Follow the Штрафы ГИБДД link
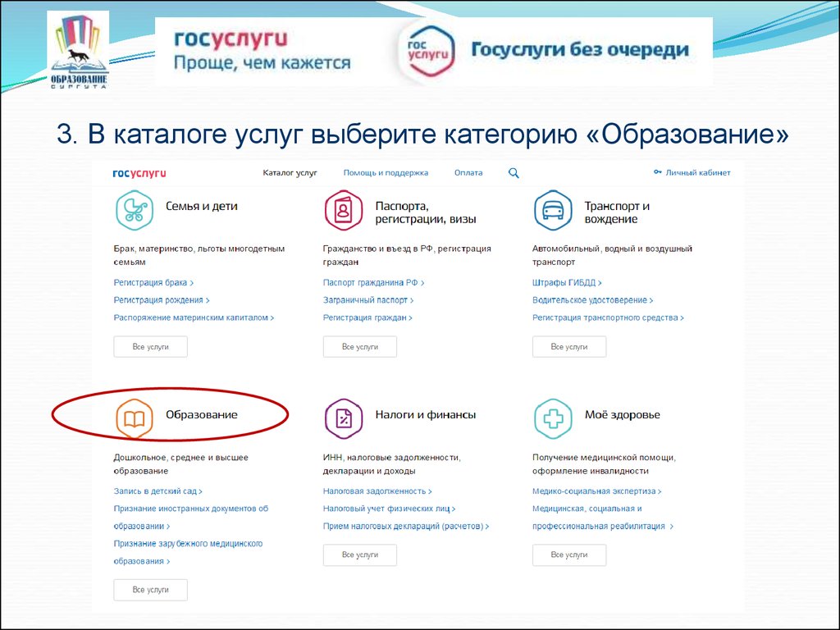 pos(564,283)
